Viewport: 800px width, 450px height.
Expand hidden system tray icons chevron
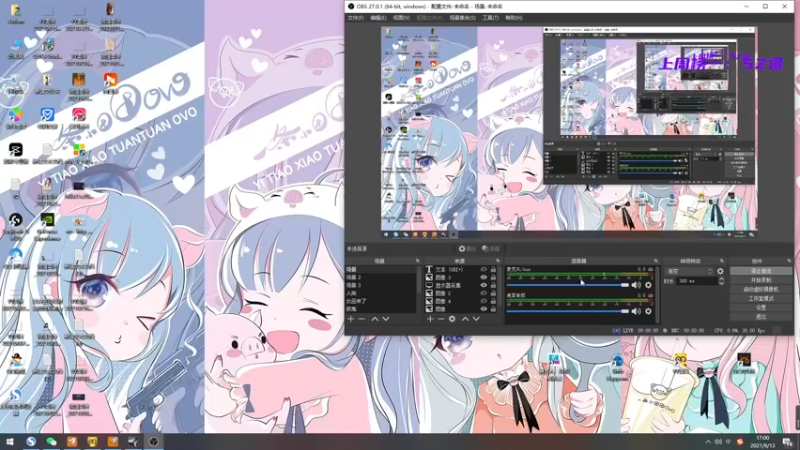coord(708,442)
